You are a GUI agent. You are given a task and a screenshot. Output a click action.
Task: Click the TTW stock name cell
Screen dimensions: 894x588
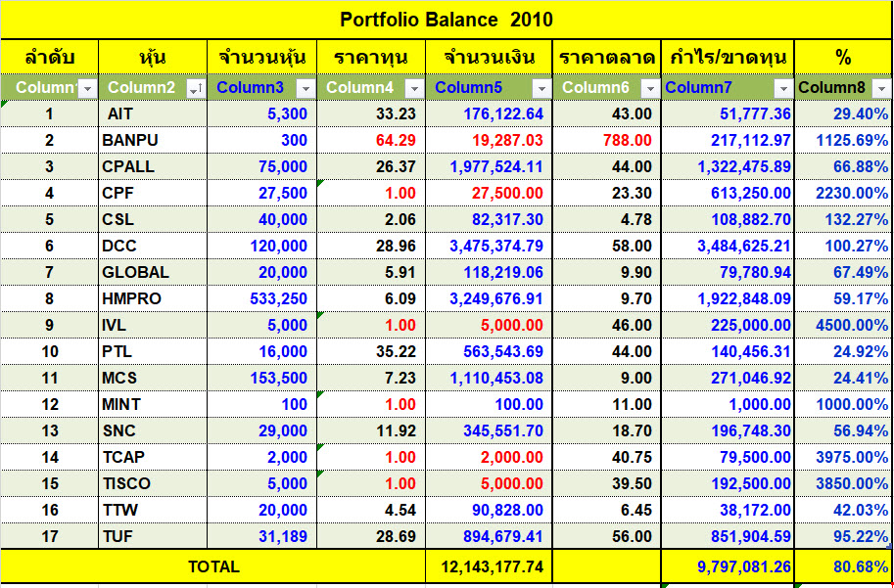(x=153, y=510)
